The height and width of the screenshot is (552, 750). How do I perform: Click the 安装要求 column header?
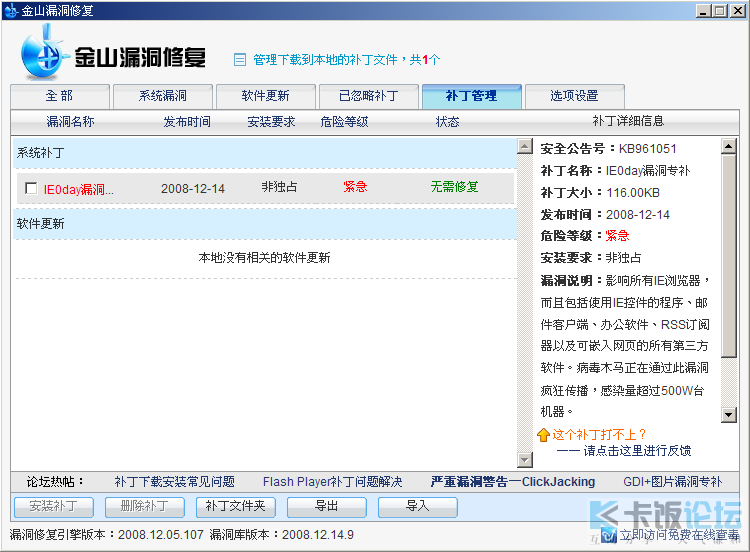pos(271,122)
